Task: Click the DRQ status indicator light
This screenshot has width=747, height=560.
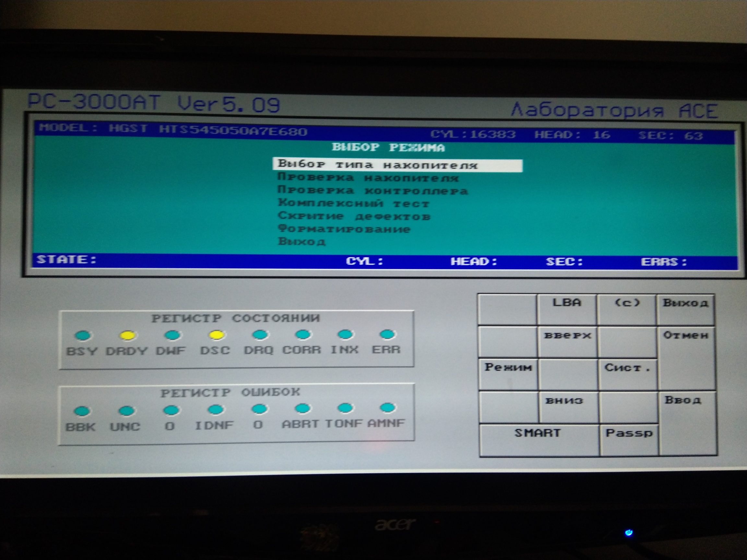Action: pos(260,334)
